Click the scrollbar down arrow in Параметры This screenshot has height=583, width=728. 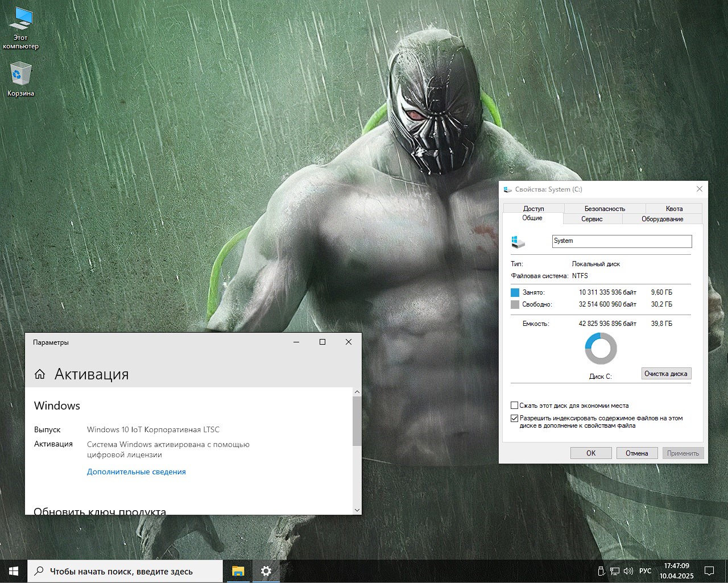coord(357,510)
